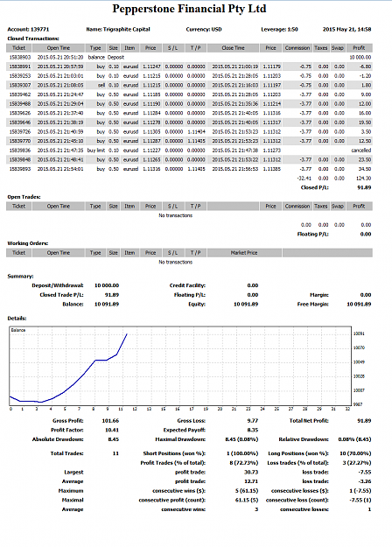This screenshot has width=392, height=547.
Task: Click T/P value 1.11404 for ticket 15839726
Action: [x=196, y=131]
